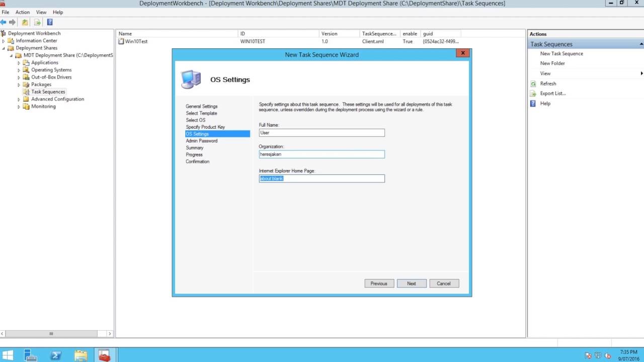Image resolution: width=644 pixels, height=362 pixels.
Task: Click the Forward arrow in toolbar
Action: tap(12, 22)
